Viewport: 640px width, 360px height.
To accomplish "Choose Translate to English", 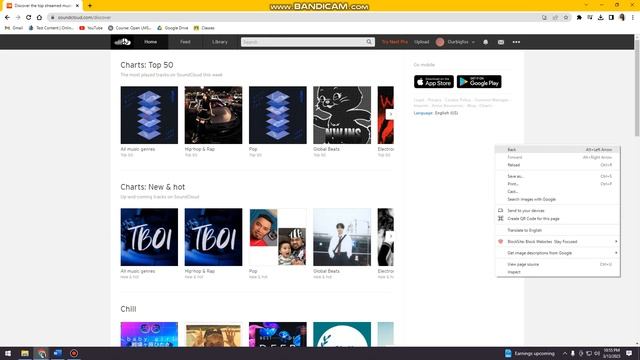I will pyautogui.click(x=558, y=230).
